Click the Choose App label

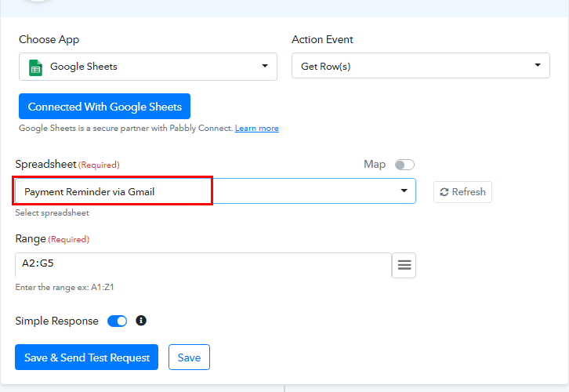click(x=49, y=39)
